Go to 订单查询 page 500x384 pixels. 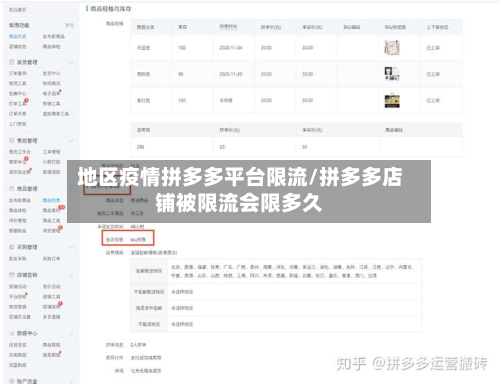point(17,73)
